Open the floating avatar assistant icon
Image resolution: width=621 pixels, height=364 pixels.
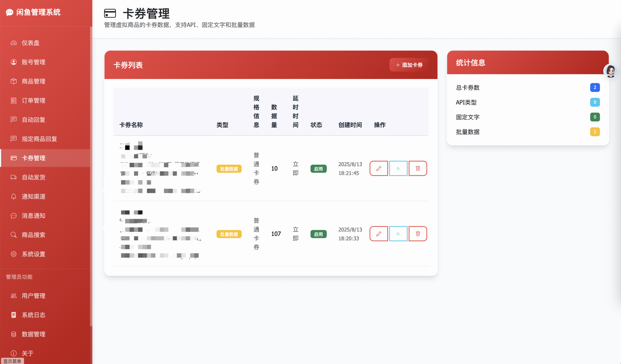point(610,71)
